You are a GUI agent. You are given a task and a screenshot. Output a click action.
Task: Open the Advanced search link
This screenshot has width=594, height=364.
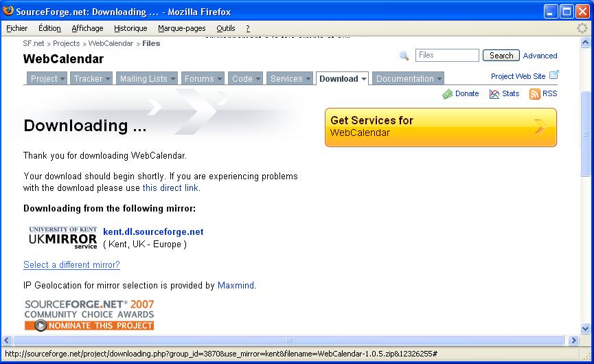pyautogui.click(x=540, y=56)
